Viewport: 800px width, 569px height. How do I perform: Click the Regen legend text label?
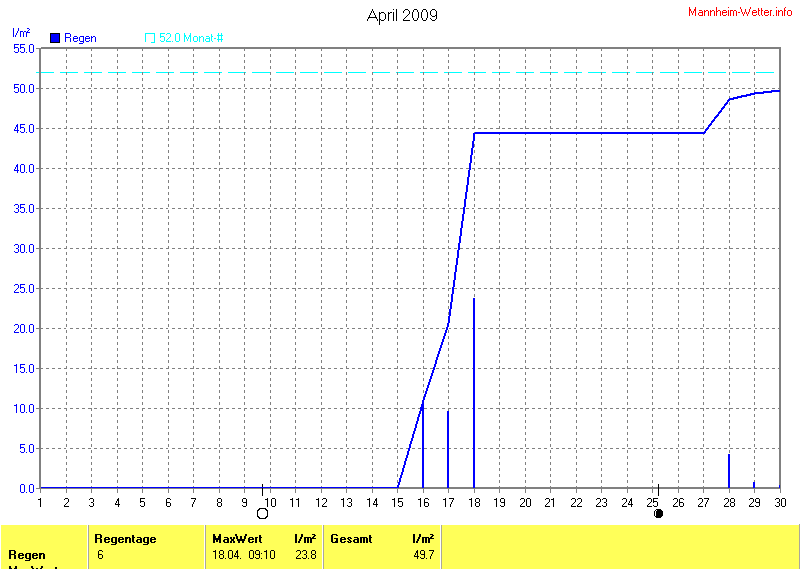pyautogui.click(x=80, y=38)
